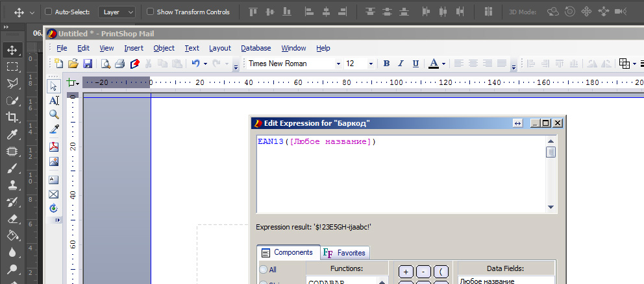Click the Open folder icon in PrintShop Mail
644x284 pixels.
coord(73,64)
